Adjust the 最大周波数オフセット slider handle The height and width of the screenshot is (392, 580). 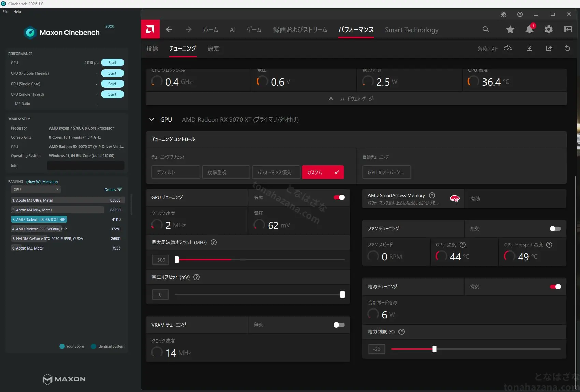coord(177,260)
